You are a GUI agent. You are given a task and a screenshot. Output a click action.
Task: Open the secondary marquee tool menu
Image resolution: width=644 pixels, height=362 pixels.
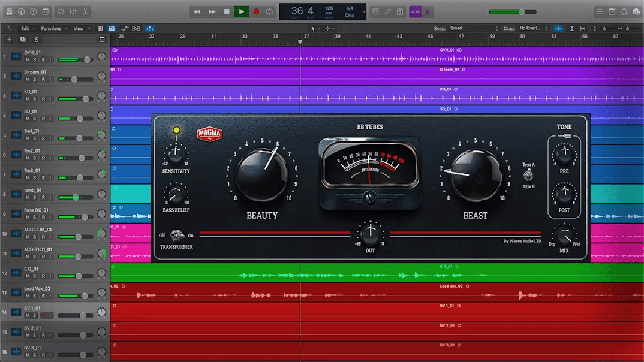[330, 28]
